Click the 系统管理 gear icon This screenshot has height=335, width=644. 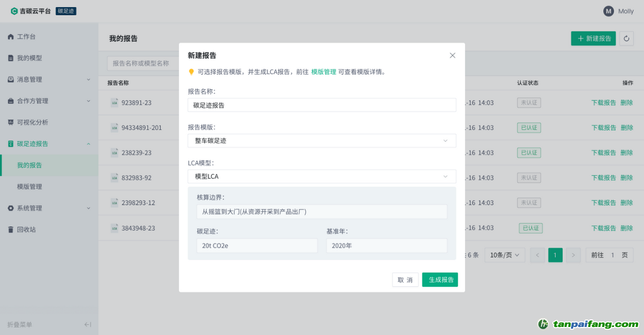pos(11,208)
